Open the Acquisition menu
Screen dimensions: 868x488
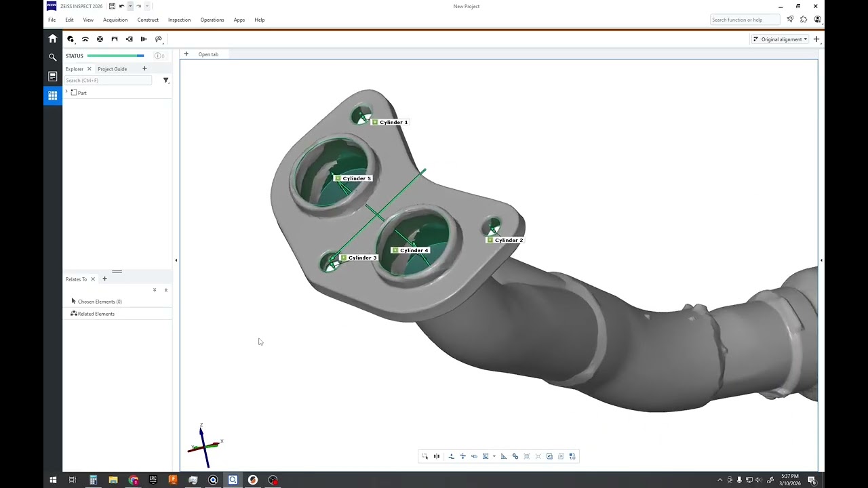click(x=115, y=20)
